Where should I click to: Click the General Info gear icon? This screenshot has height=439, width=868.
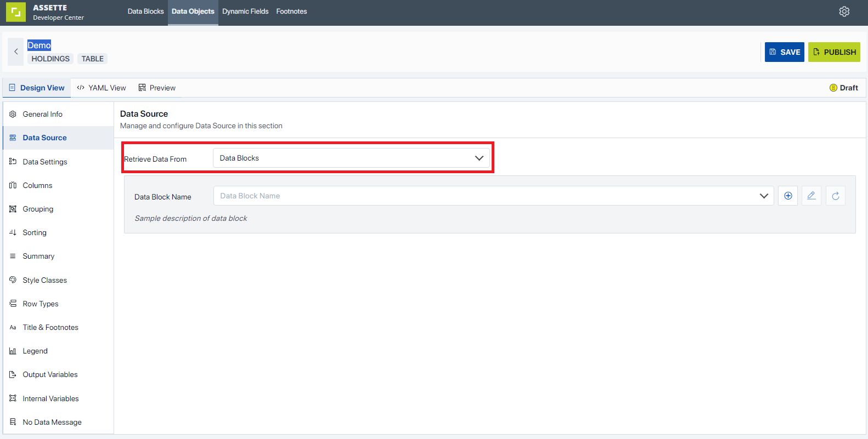tap(13, 114)
